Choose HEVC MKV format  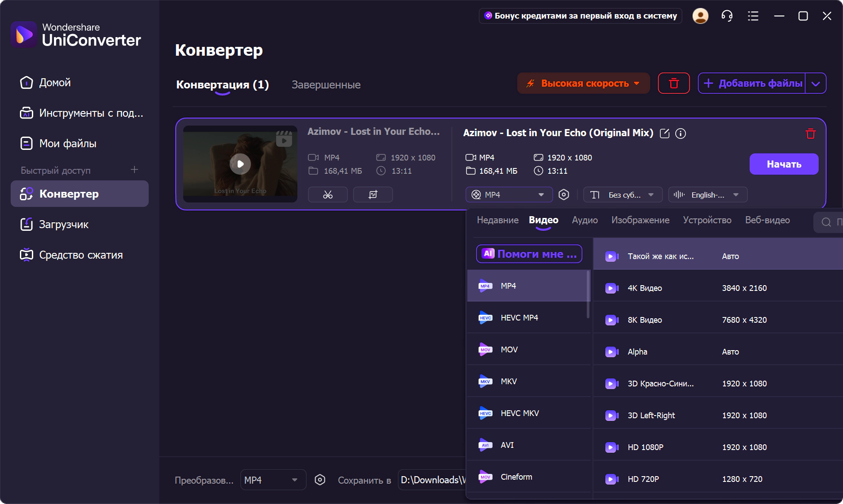click(x=528, y=413)
